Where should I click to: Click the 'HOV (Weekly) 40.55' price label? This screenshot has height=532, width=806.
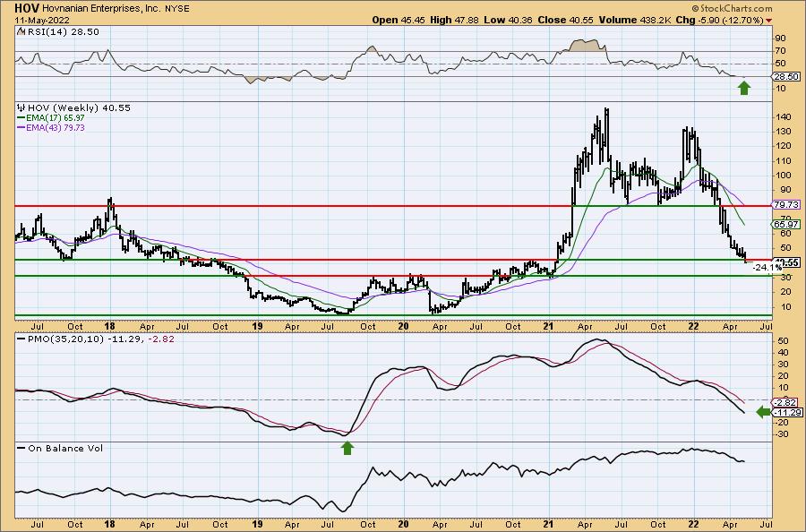click(x=79, y=108)
